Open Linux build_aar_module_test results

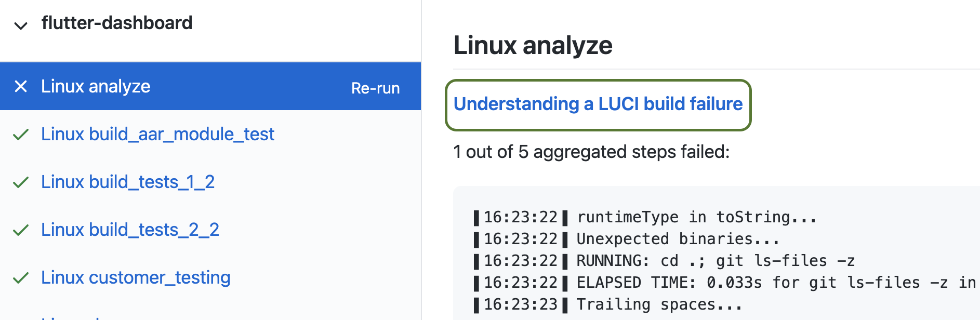[158, 134]
